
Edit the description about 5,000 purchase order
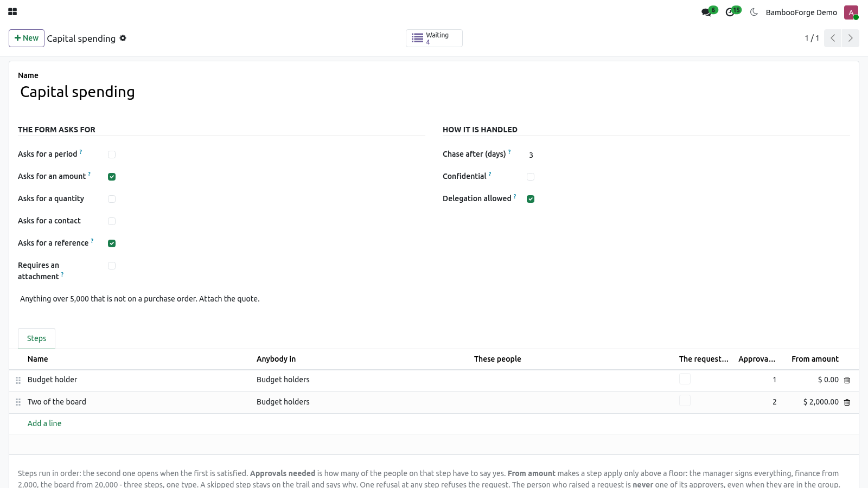(x=434, y=299)
